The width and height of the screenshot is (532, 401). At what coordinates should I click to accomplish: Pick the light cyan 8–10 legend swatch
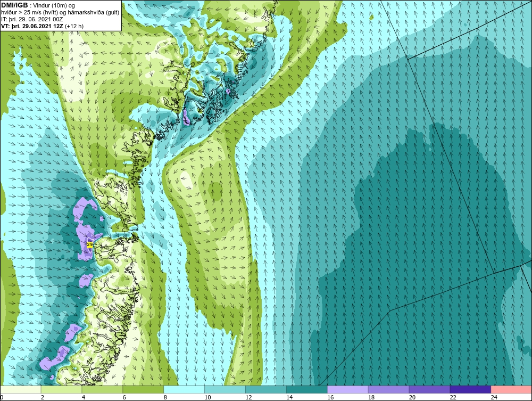[x=184, y=389]
